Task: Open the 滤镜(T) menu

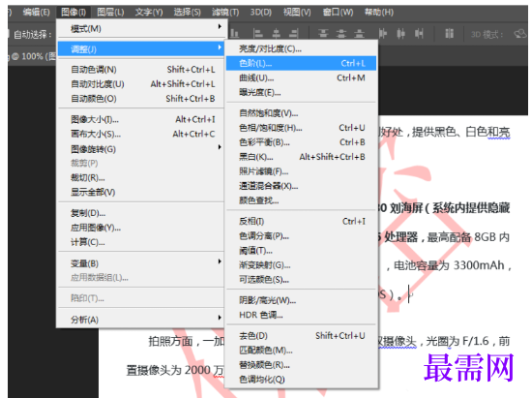Action: [x=225, y=13]
